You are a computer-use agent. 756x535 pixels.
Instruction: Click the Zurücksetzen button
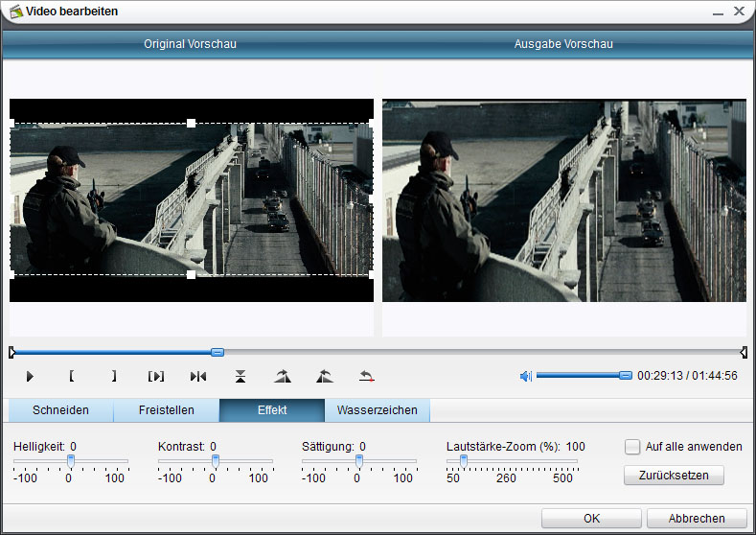[674, 475]
